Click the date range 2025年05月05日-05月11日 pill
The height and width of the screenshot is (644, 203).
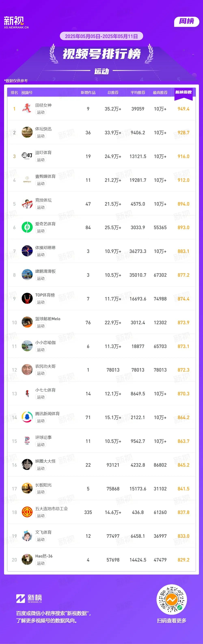[x=101, y=36]
